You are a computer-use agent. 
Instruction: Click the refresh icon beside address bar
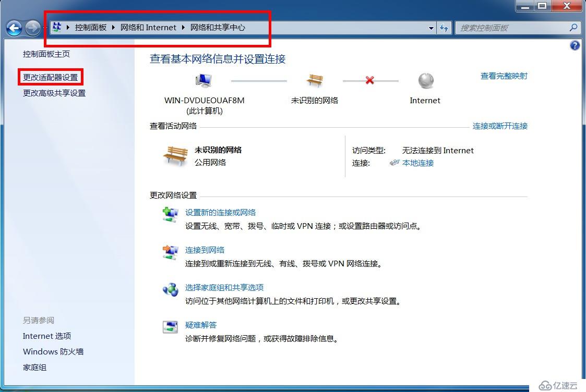point(444,28)
